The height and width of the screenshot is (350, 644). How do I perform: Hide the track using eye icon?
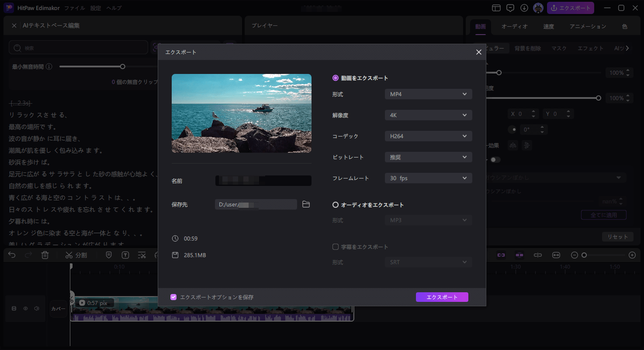(x=25, y=308)
